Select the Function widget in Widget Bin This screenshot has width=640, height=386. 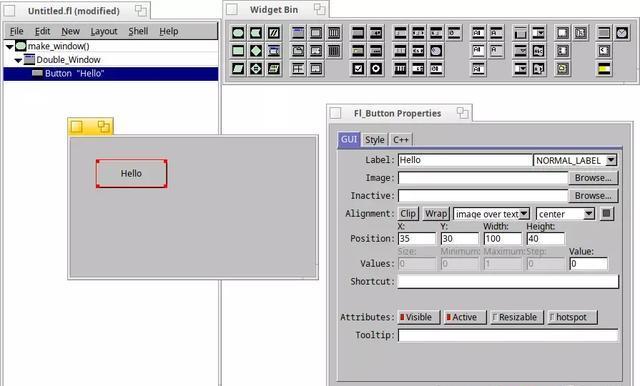pos(238,33)
